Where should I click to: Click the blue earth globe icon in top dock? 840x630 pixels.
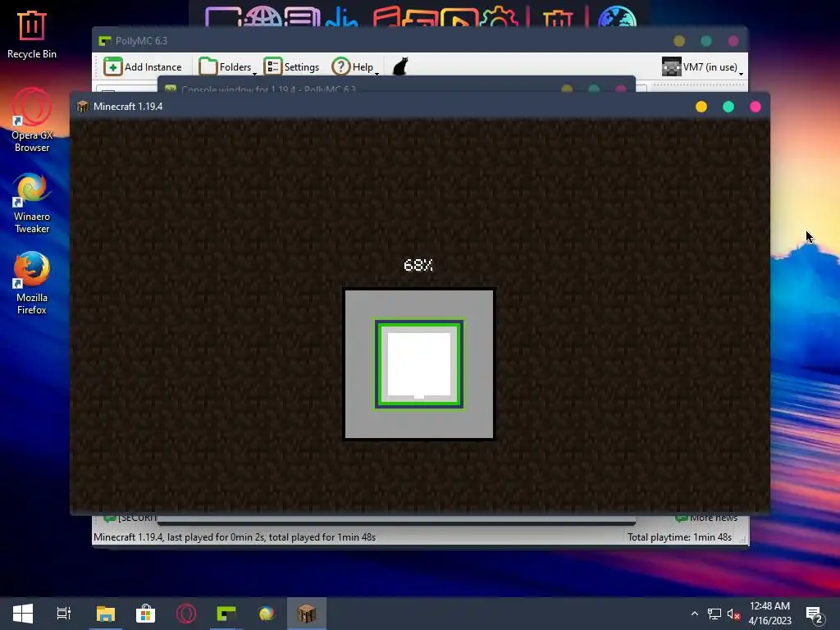pyautogui.click(x=617, y=16)
